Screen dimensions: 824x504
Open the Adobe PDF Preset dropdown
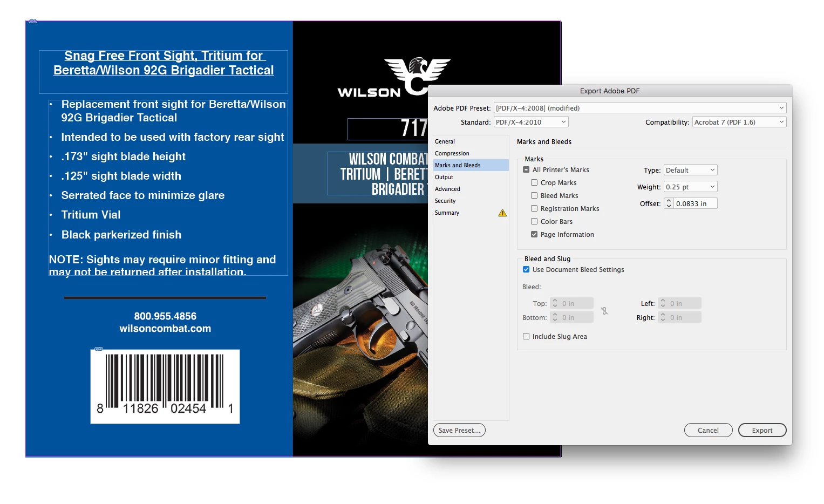(x=640, y=108)
